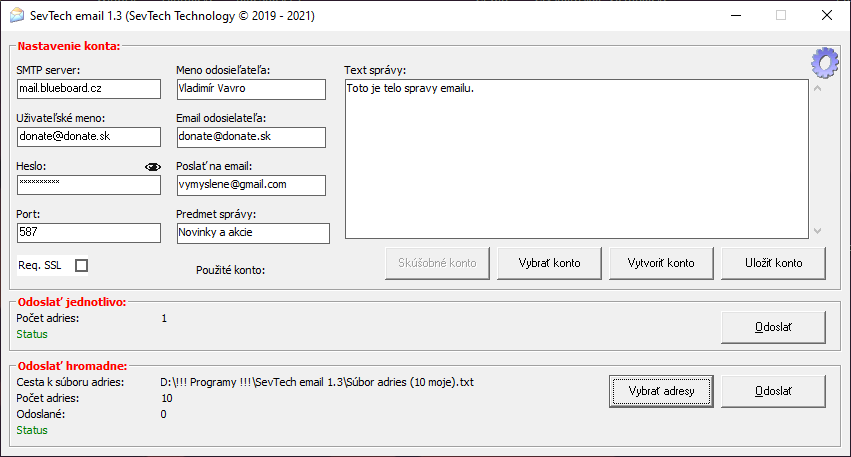The width and height of the screenshot is (851, 457).
Task: Focus the Email odosielateľa field
Action: 250,137
